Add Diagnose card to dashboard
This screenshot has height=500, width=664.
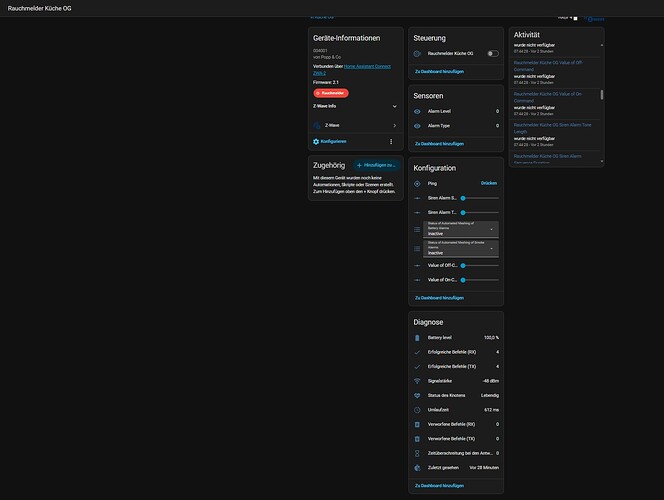pos(439,486)
